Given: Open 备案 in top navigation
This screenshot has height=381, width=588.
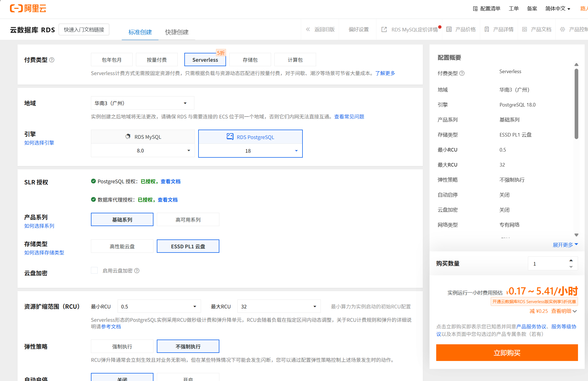Looking at the screenshot, I should (x=532, y=9).
